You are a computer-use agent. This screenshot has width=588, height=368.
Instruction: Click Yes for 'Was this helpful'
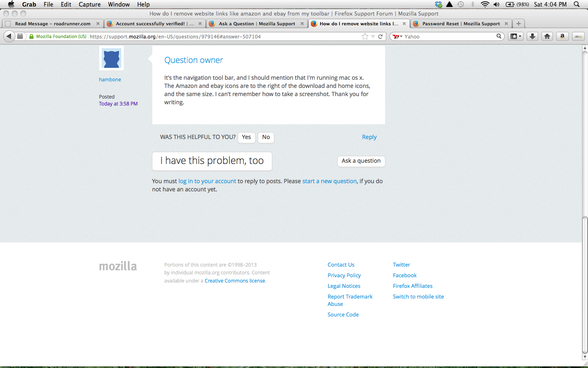[x=246, y=138]
